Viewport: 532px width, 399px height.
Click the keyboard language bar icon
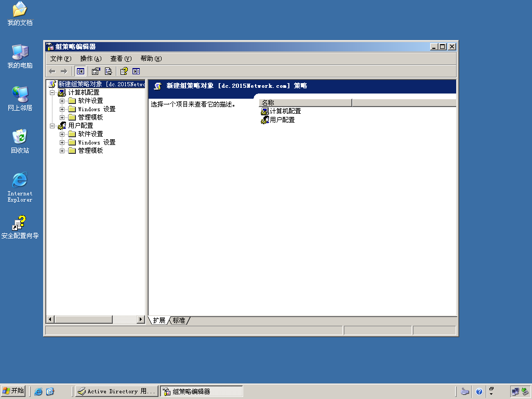click(465, 392)
